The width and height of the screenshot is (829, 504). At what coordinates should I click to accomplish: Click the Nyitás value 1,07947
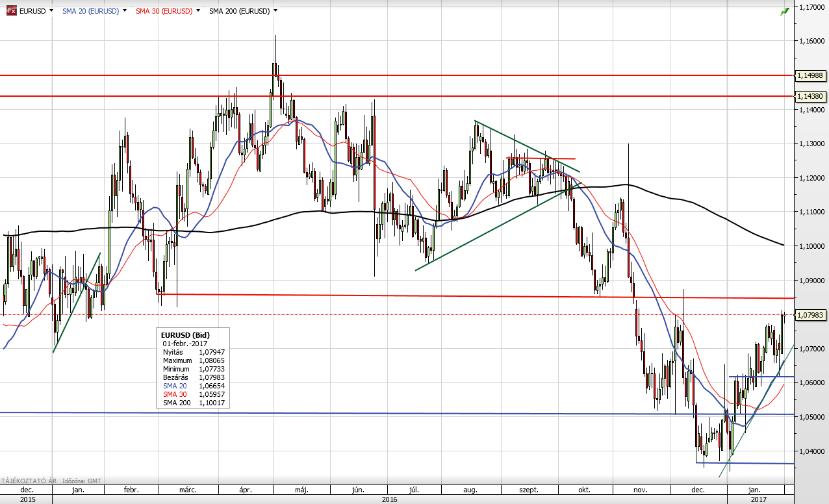tap(212, 351)
